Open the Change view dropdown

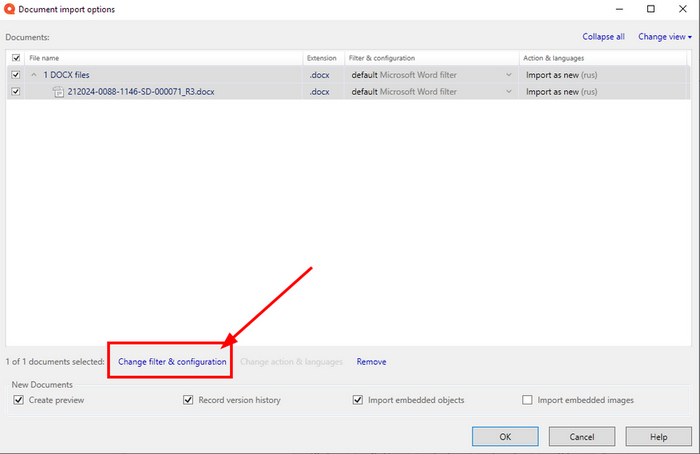(665, 37)
